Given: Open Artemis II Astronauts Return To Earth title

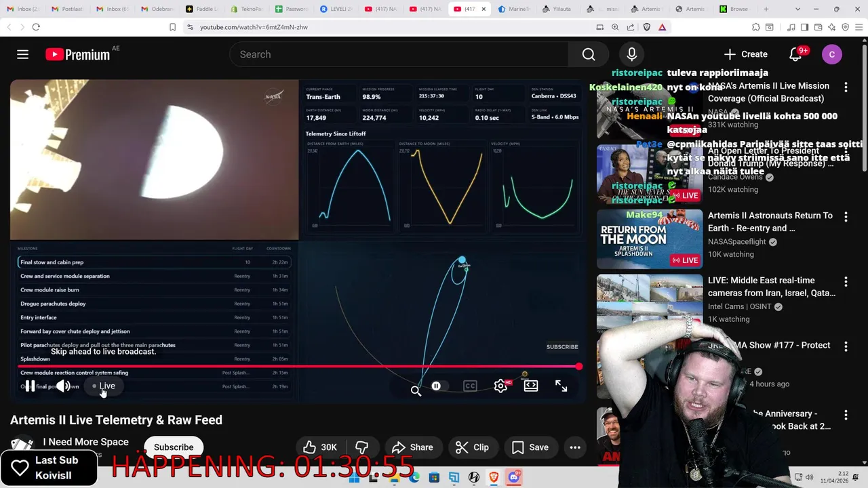Looking at the screenshot, I should [770, 222].
